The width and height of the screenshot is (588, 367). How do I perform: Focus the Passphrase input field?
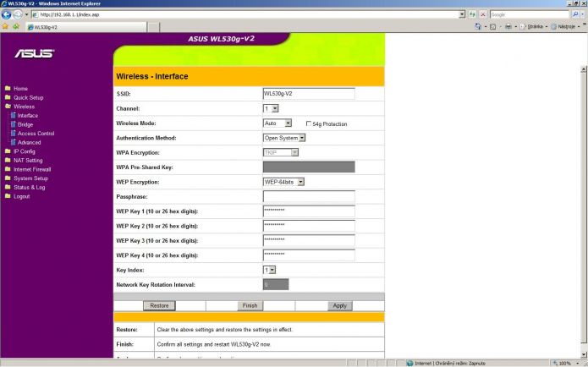tap(309, 196)
